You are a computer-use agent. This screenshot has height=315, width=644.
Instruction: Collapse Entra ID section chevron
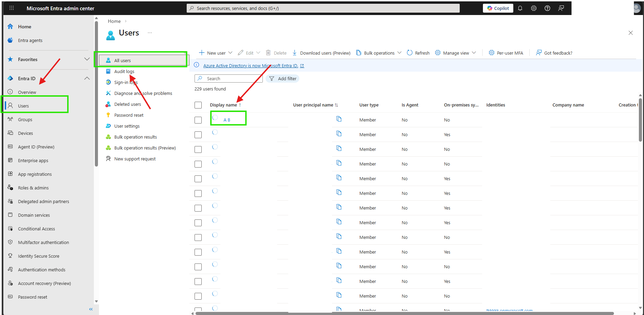pyautogui.click(x=87, y=78)
